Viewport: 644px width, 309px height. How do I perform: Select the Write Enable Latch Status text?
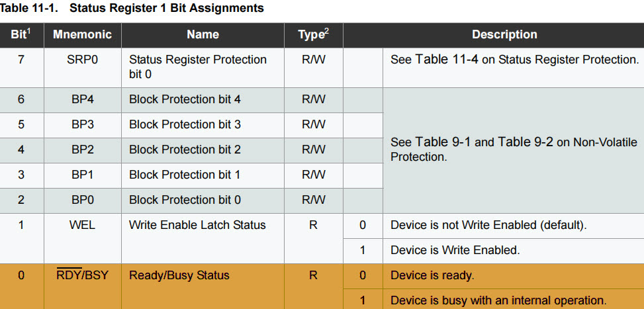click(x=197, y=225)
